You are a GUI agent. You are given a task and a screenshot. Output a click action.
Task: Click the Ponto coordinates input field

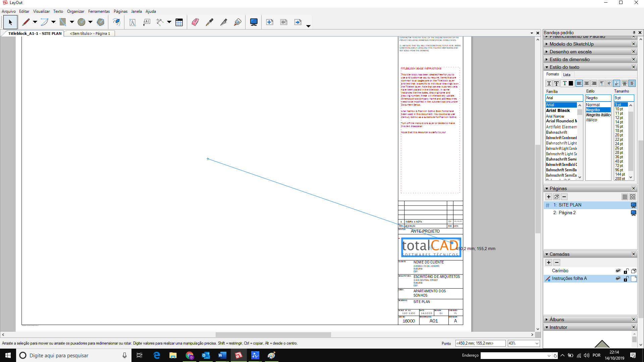click(480, 343)
